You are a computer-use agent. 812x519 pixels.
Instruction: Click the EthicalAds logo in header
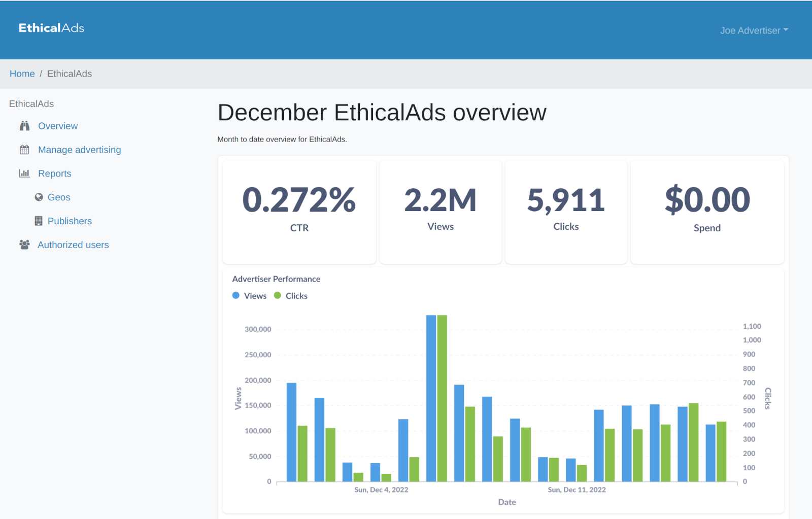(x=51, y=28)
